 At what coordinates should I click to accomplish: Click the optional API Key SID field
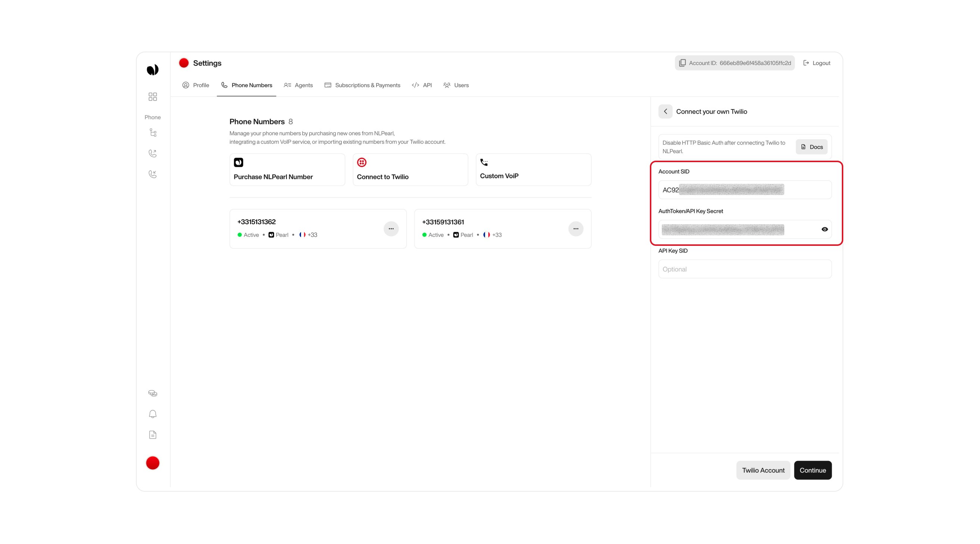coord(744,269)
